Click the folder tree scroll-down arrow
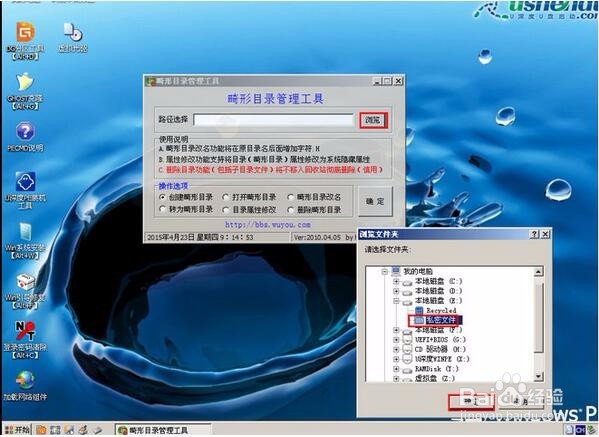Viewport: 599px width, 437px height. click(538, 377)
